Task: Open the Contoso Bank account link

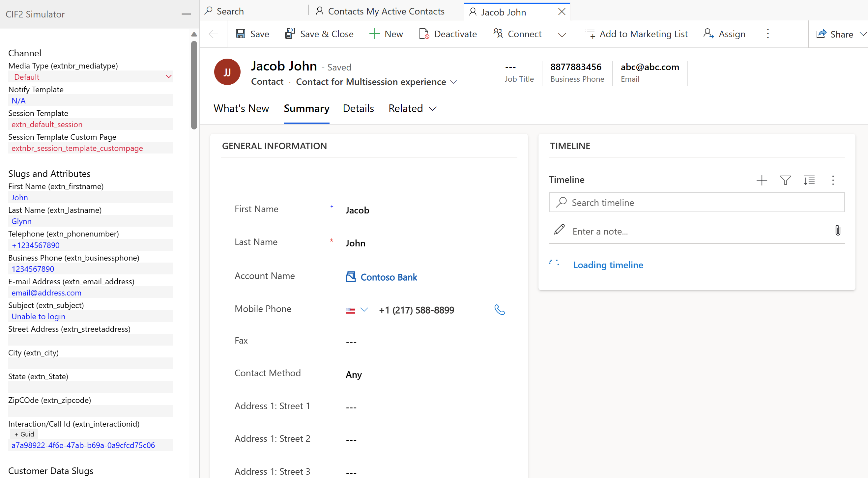Action: click(389, 277)
